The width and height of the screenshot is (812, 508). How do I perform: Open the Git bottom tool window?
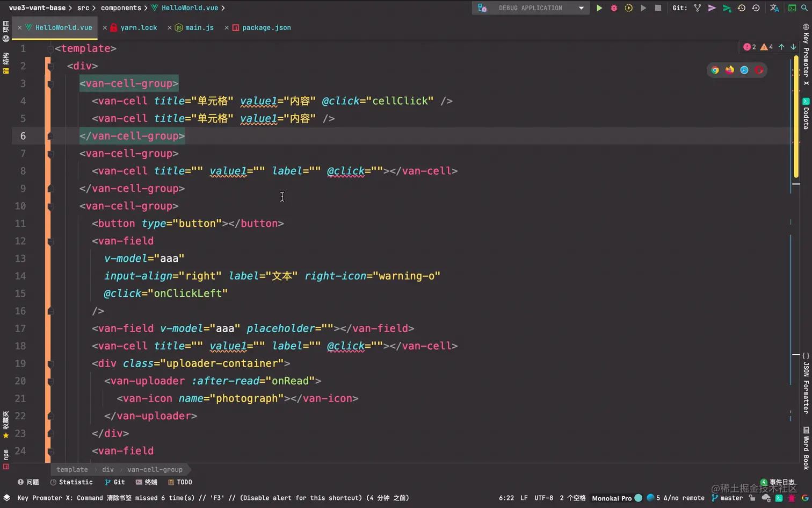(115, 482)
